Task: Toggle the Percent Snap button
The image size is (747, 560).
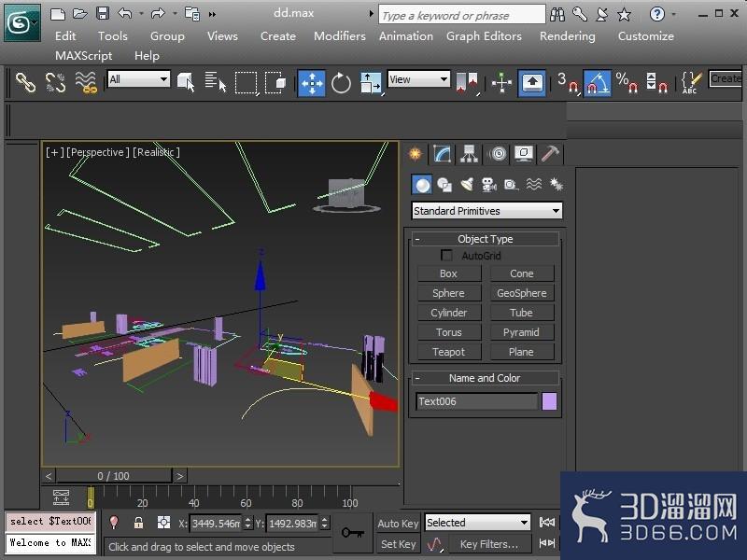Action: (627, 83)
